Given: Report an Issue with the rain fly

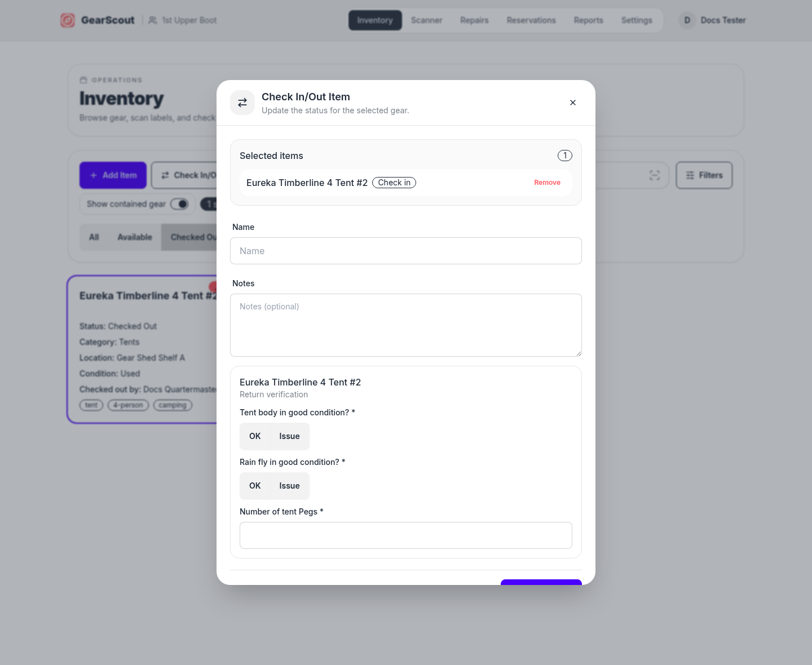Looking at the screenshot, I should click(x=289, y=485).
